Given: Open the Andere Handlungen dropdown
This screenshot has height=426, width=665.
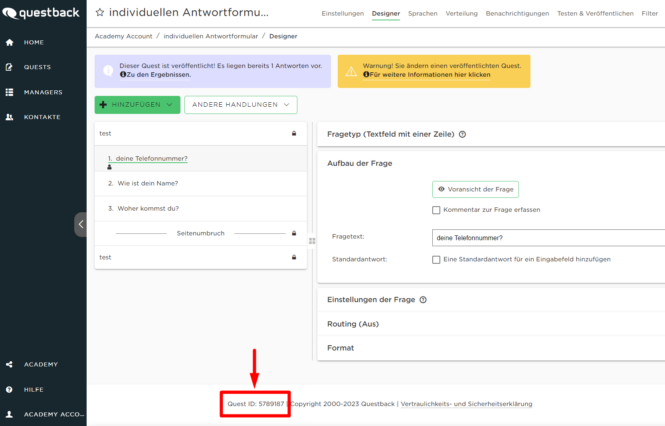Looking at the screenshot, I should pos(240,104).
